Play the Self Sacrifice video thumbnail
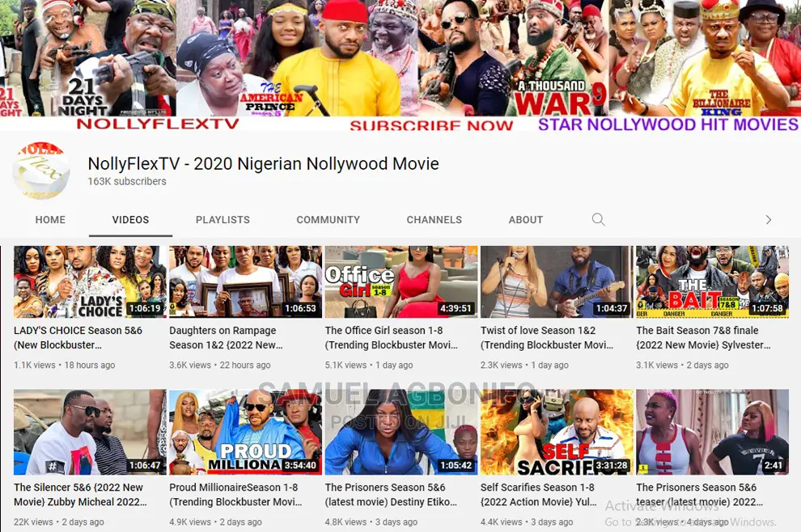 tap(557, 432)
